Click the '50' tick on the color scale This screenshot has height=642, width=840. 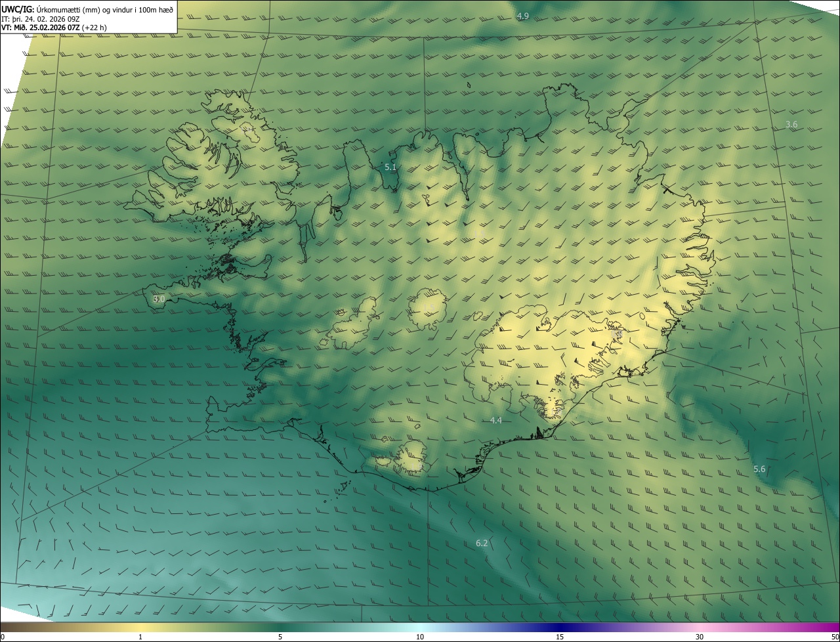835,637
